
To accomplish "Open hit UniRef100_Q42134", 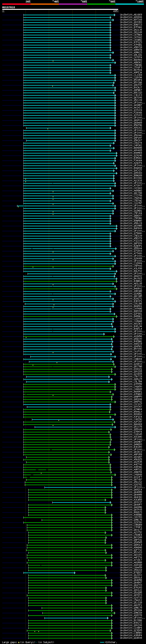I will click(x=131, y=30).
